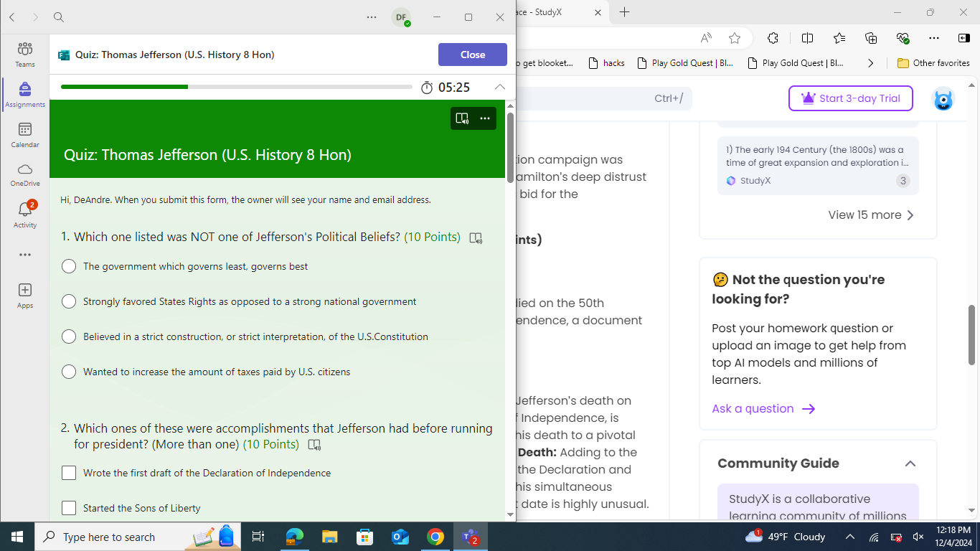Viewport: 980px width, 551px height.
Task: Open the 'hacks' bookmark in Edge
Action: pos(606,63)
